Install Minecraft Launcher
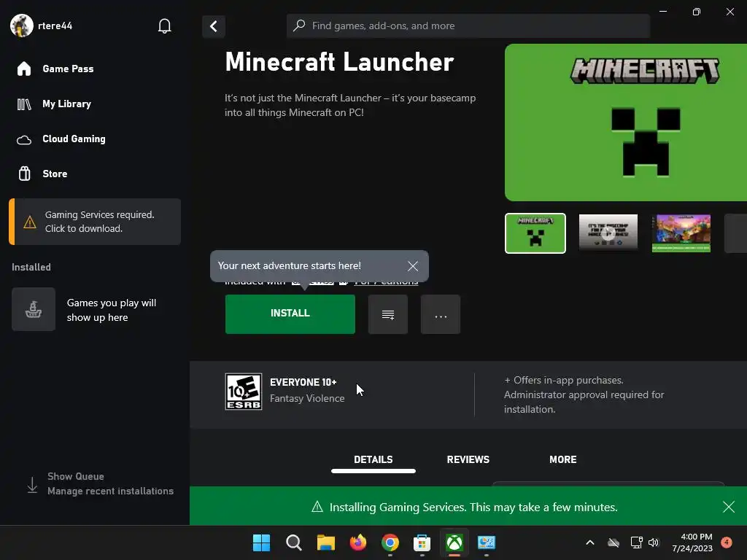 pos(290,314)
